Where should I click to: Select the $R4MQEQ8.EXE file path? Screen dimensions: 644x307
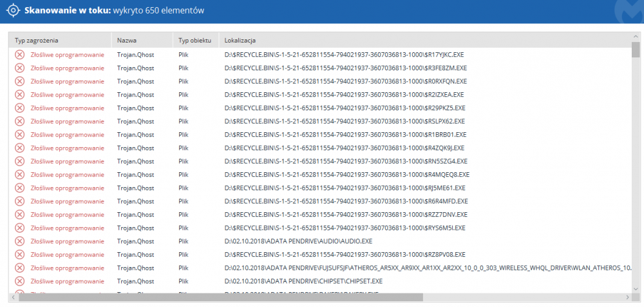point(346,174)
